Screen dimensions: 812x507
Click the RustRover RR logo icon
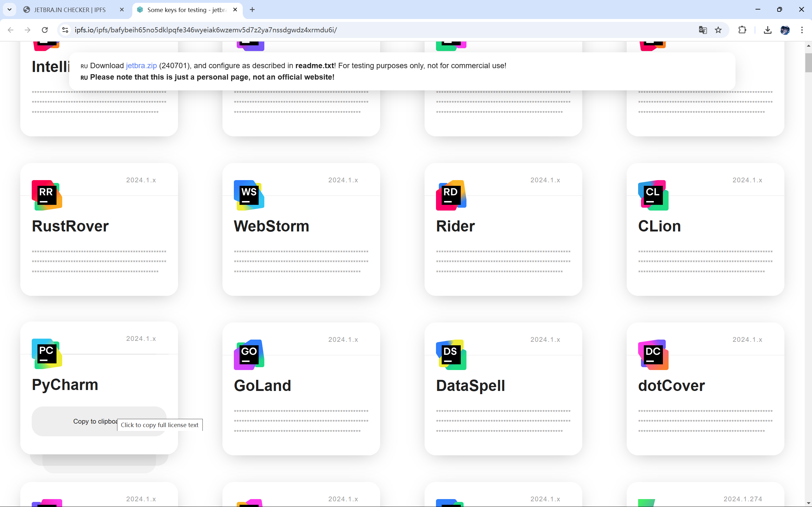tap(47, 195)
